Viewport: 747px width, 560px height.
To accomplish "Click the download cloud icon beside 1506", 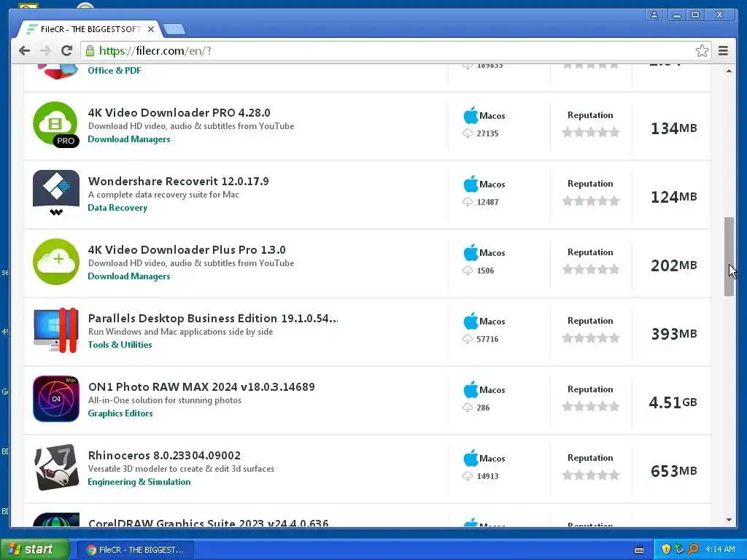I will [468, 271].
